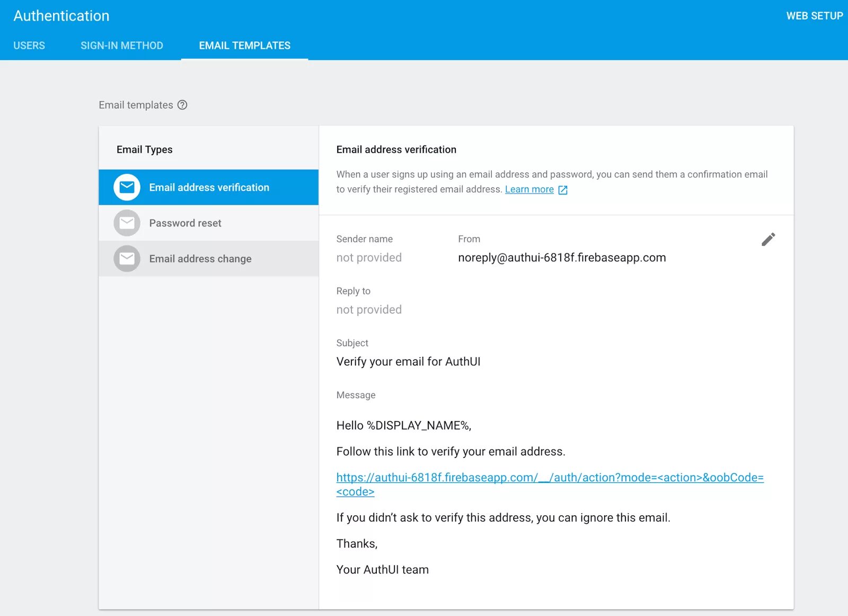Viewport: 848px width, 616px height.
Task: Select the EMAIL TEMPLATES tab
Action: pos(244,46)
